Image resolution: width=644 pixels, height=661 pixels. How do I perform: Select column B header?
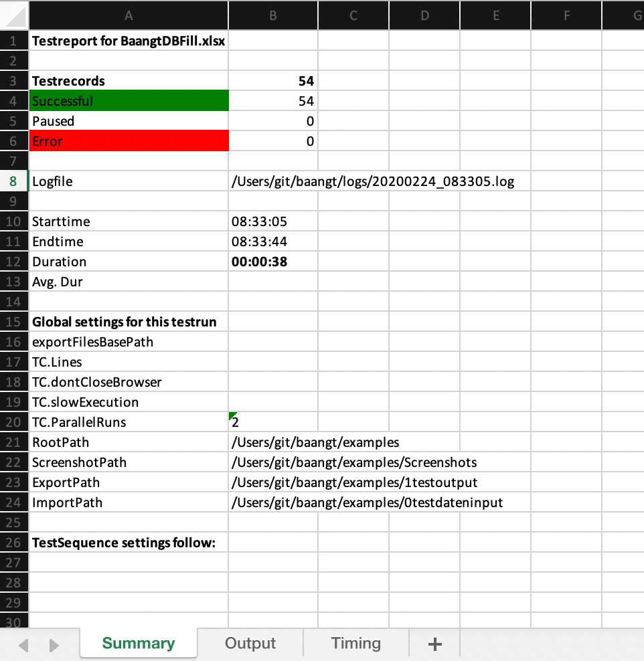click(x=273, y=15)
